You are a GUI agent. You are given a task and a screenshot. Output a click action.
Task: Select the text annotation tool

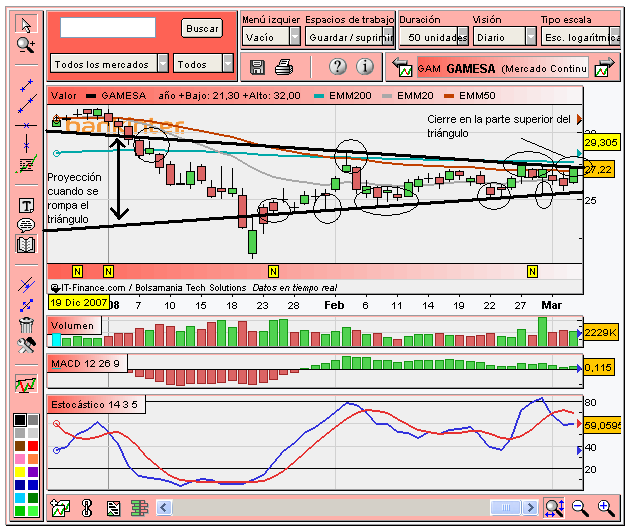[x=26, y=206]
